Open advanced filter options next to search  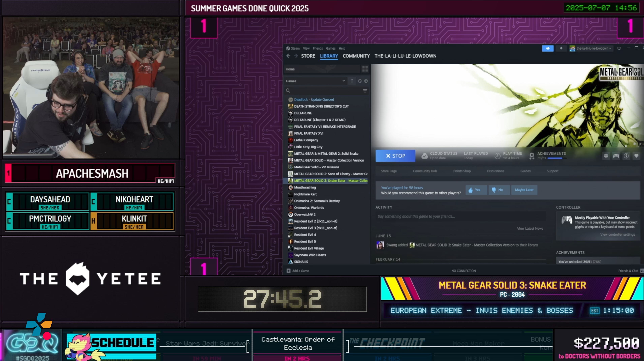pyautogui.click(x=365, y=91)
